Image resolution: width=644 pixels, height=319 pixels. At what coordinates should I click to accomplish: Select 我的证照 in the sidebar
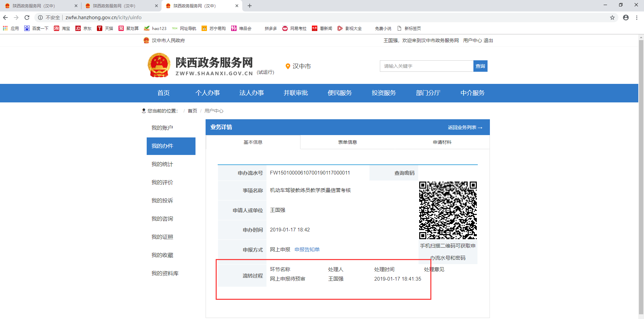click(x=162, y=237)
